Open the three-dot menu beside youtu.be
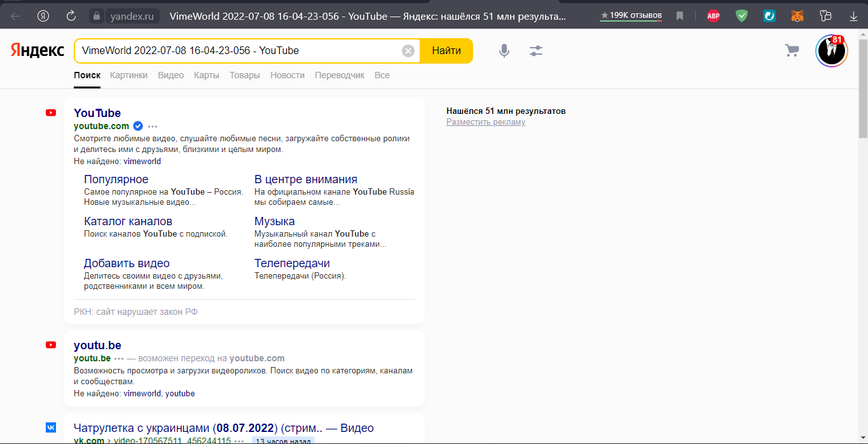This screenshot has width=868, height=444. [119, 359]
